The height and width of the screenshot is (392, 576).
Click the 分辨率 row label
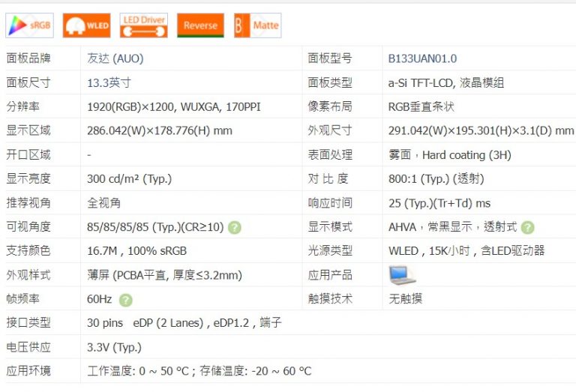click(x=22, y=107)
